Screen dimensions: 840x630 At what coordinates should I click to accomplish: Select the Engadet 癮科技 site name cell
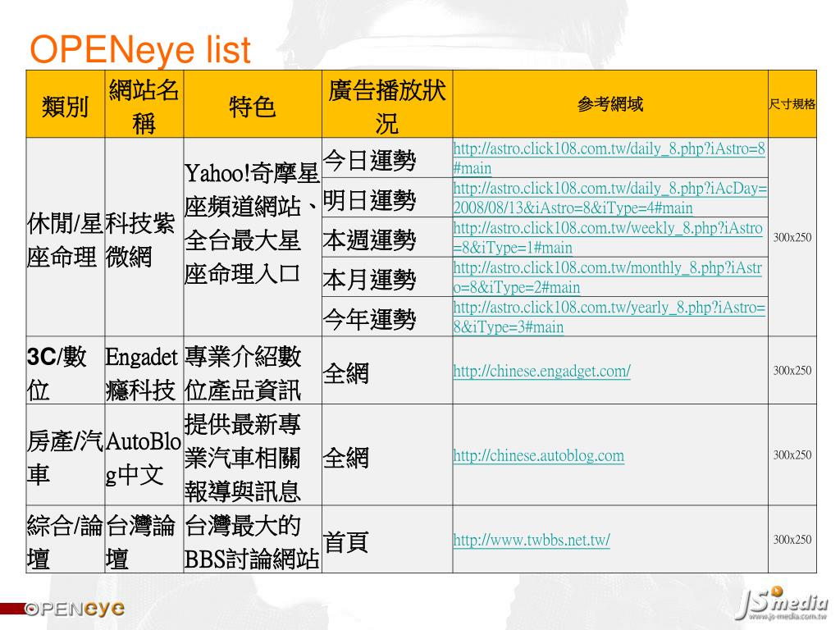click(144, 370)
